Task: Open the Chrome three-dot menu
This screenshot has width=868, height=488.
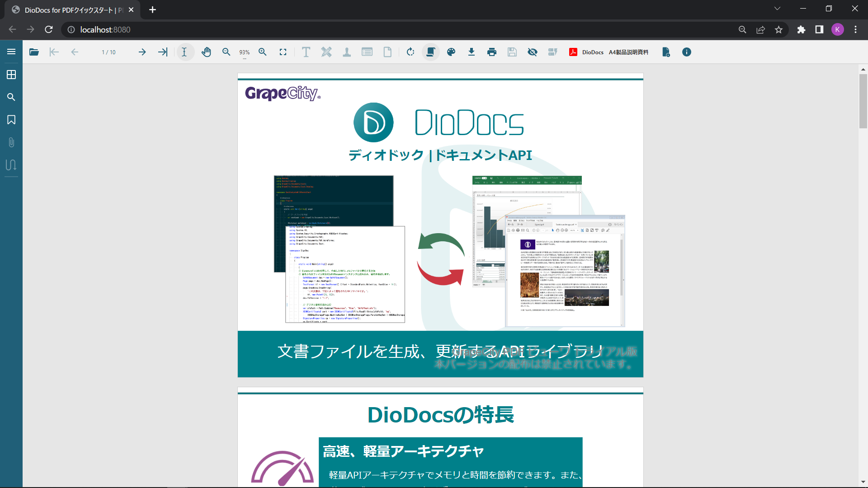Action: point(856,29)
